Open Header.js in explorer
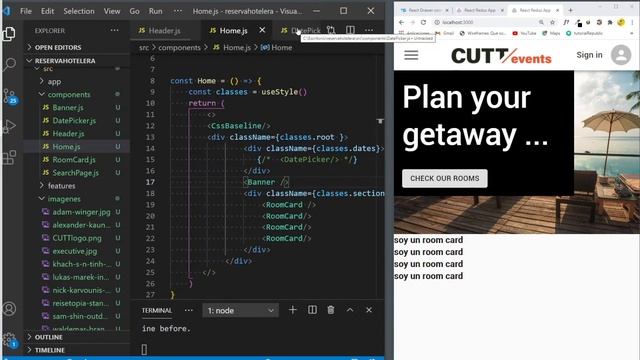Viewport: 640px width, 360px height. pyautogui.click(x=68, y=133)
